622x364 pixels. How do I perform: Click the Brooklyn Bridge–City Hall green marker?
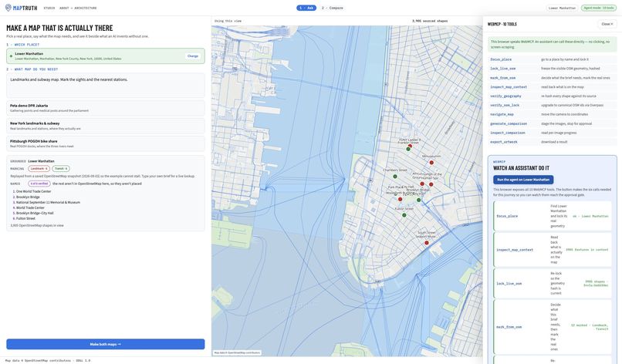tap(418, 200)
